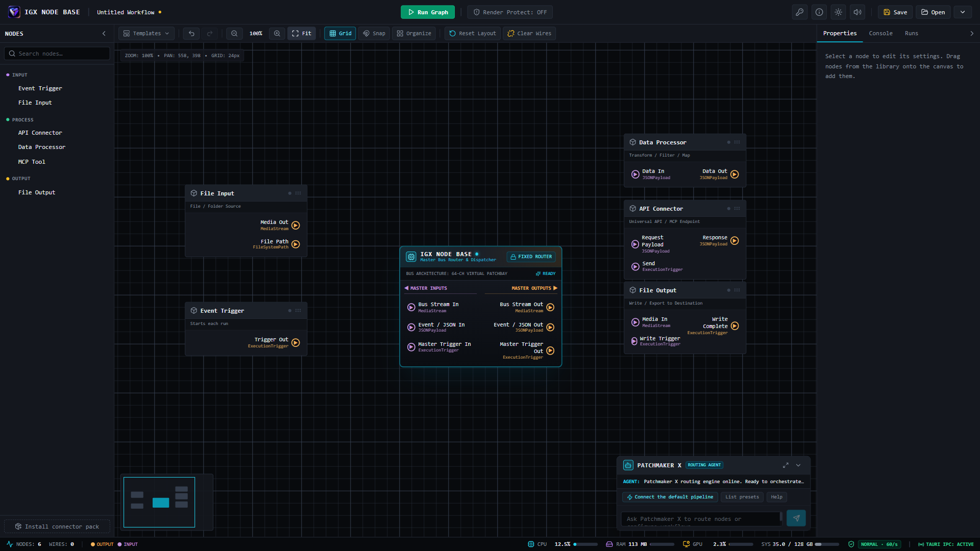Expand the Patchmaker X panel to fullscreen
The width and height of the screenshot is (980, 551).
[x=786, y=465]
